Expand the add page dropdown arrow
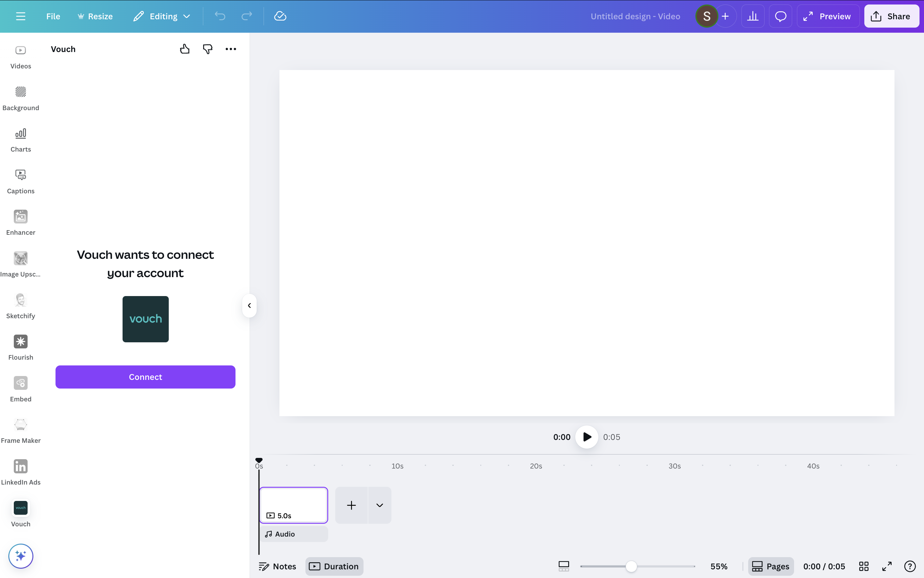The width and height of the screenshot is (924, 578). (x=380, y=505)
